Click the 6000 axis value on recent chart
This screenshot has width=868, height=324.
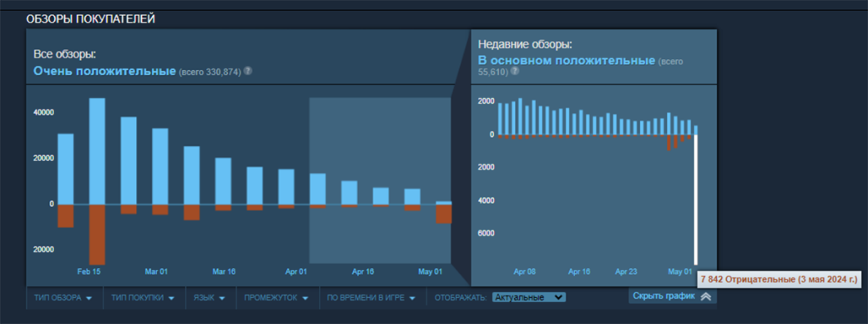click(x=486, y=233)
